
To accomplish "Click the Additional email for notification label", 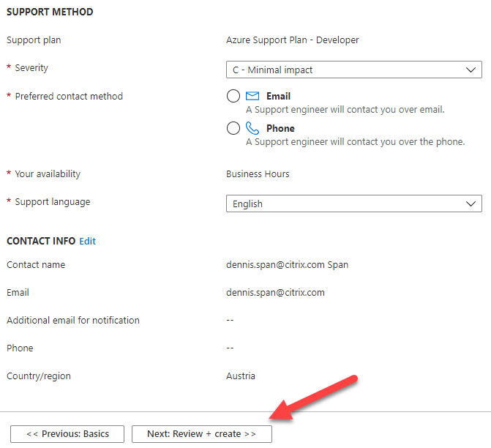I will tap(73, 320).
